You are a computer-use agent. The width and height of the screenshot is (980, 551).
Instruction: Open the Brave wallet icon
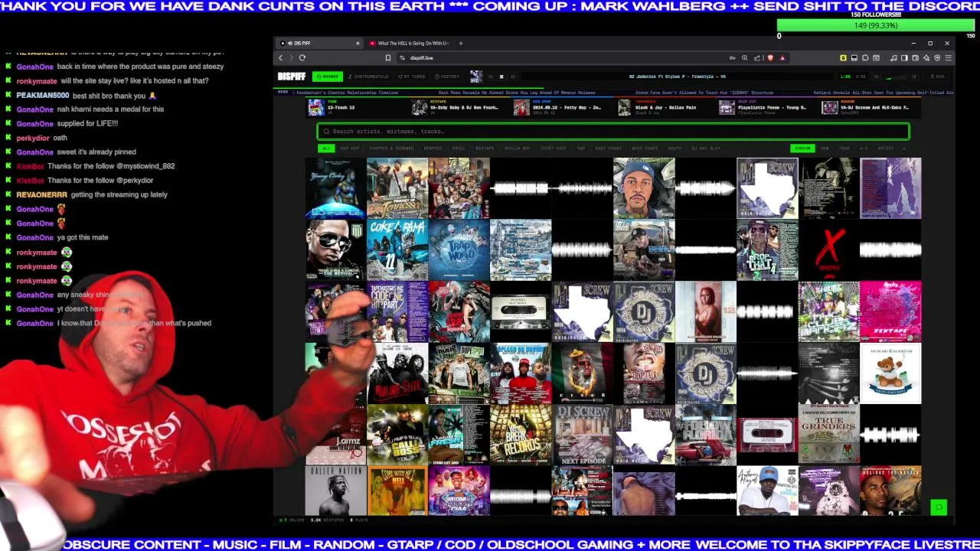pyautogui.click(x=915, y=58)
